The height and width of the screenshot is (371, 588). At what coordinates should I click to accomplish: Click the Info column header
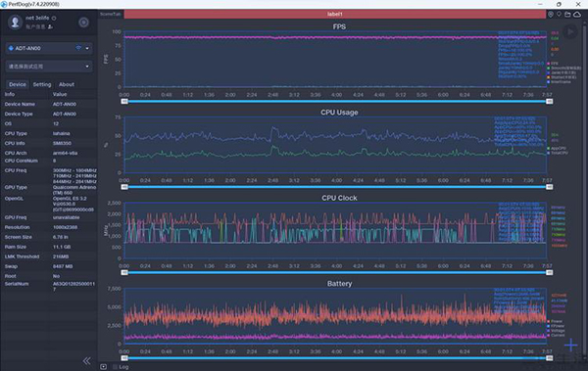(x=10, y=94)
